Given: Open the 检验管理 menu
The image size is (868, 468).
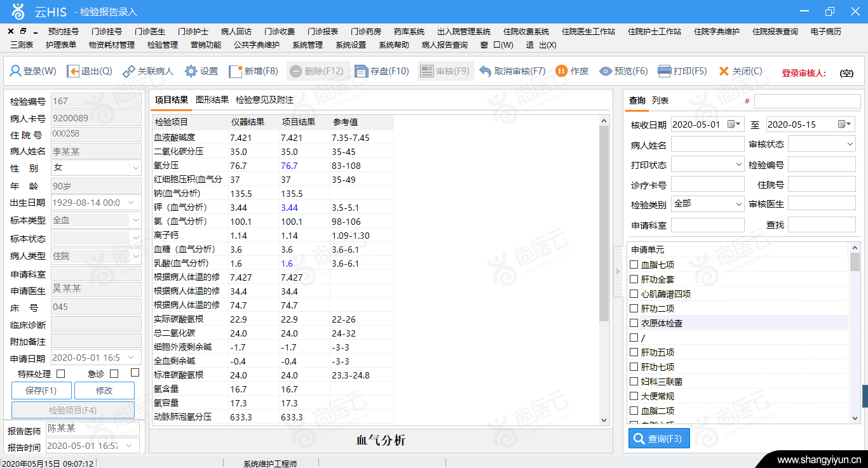Looking at the screenshot, I should 163,45.
